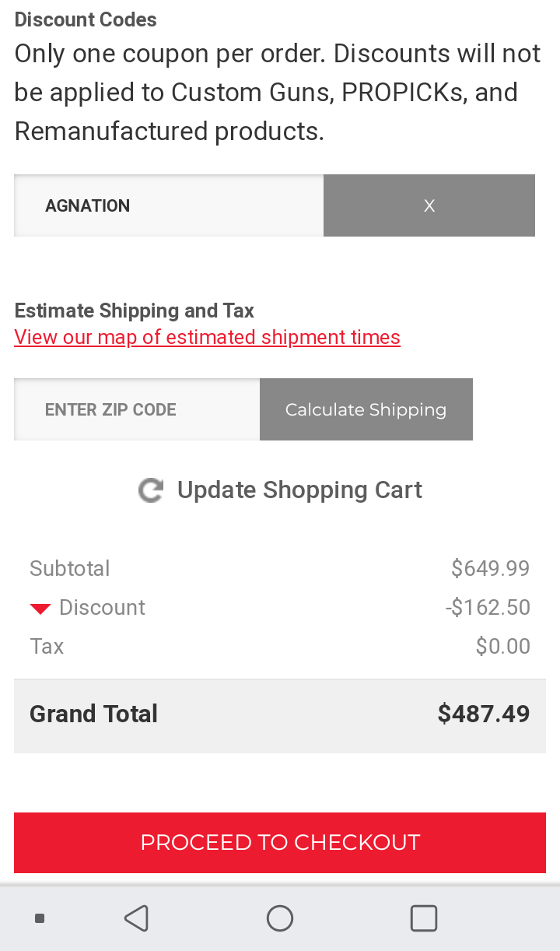This screenshot has width=560, height=951.
Task: Tap the Android back navigation triangle
Action: [136, 918]
